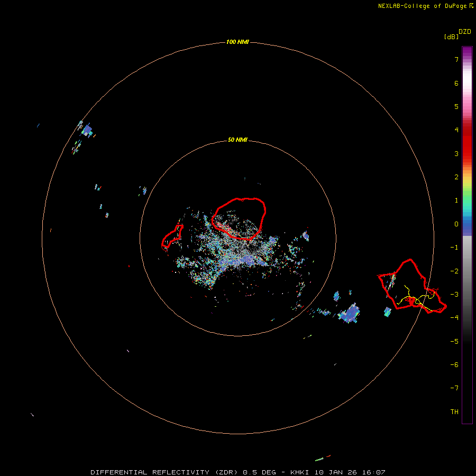The image size is (476, 476).
Task: Click the scale value 5 on legend
Action: (456, 106)
